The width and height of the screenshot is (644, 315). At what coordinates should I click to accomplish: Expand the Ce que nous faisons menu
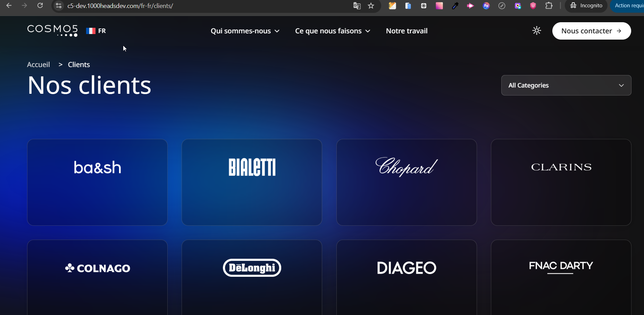(x=333, y=31)
